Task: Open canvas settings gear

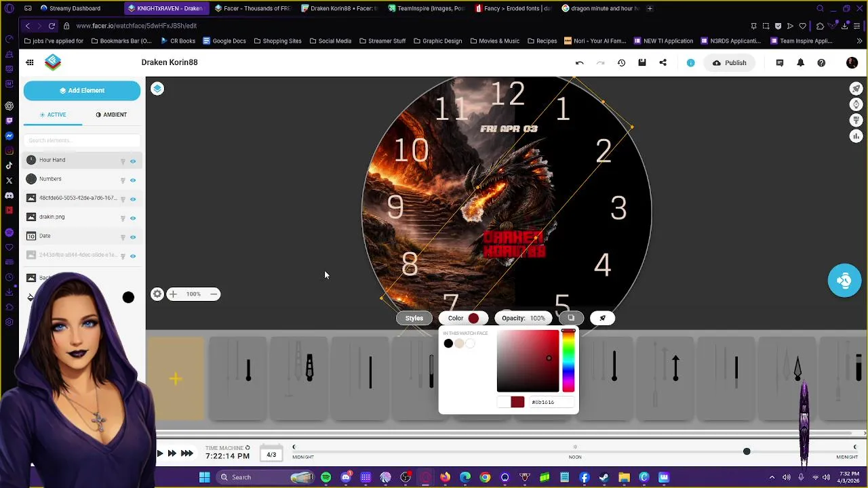Action: pyautogui.click(x=157, y=294)
